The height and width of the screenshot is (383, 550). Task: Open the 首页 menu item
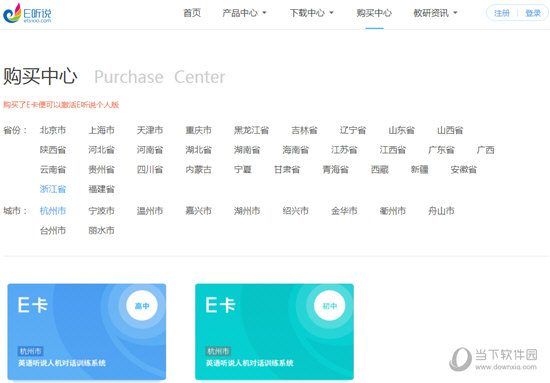[x=192, y=13]
